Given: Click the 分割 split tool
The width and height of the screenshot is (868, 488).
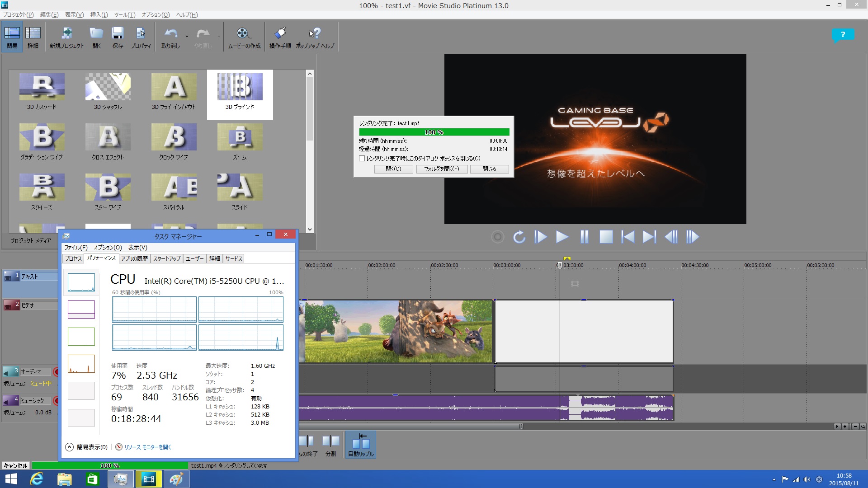Looking at the screenshot, I should point(331,445).
